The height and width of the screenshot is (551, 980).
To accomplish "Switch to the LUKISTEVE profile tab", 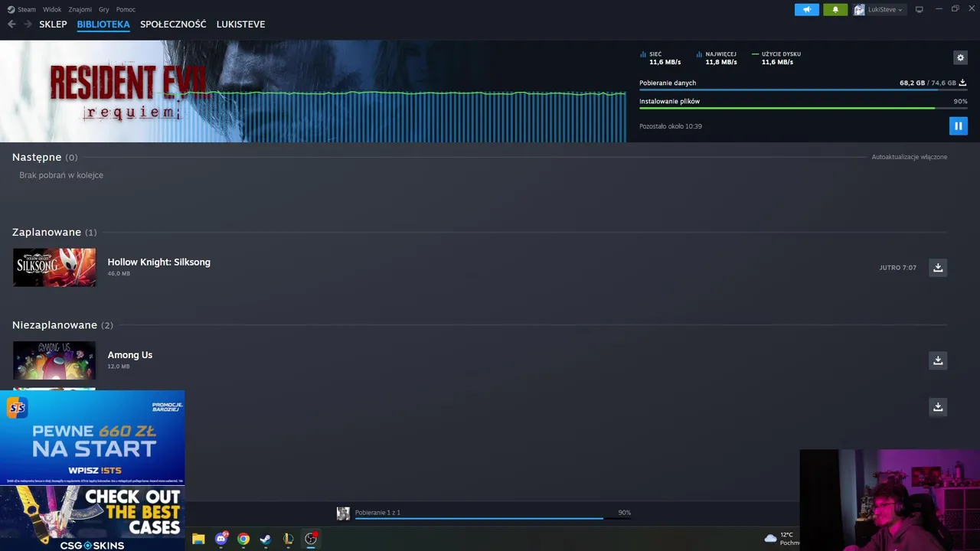I will point(240,24).
